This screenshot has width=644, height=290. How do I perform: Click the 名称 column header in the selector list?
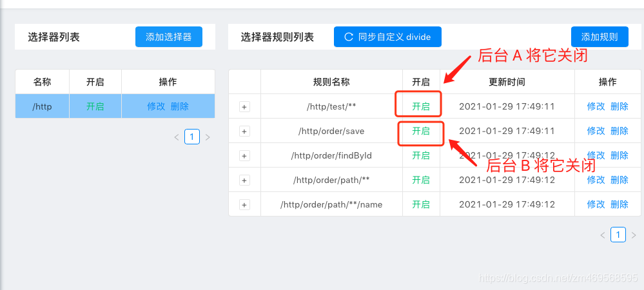pos(43,82)
